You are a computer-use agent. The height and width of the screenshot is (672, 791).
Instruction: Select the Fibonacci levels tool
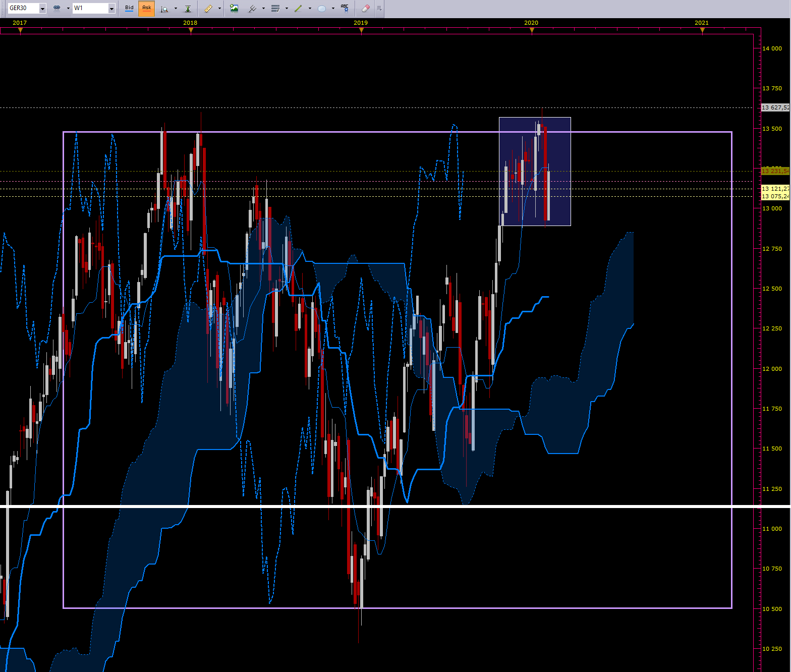pyautogui.click(x=275, y=9)
